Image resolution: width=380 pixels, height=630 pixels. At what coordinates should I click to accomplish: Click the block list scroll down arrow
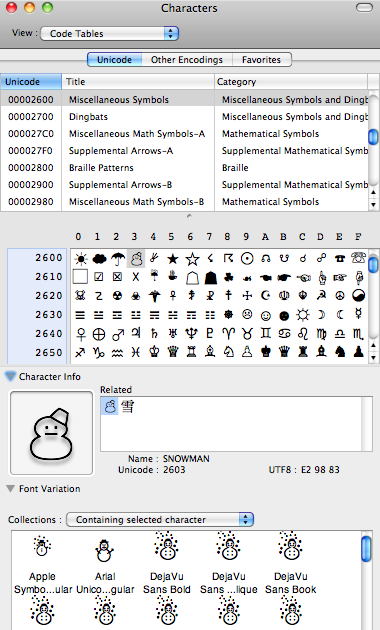373,205
